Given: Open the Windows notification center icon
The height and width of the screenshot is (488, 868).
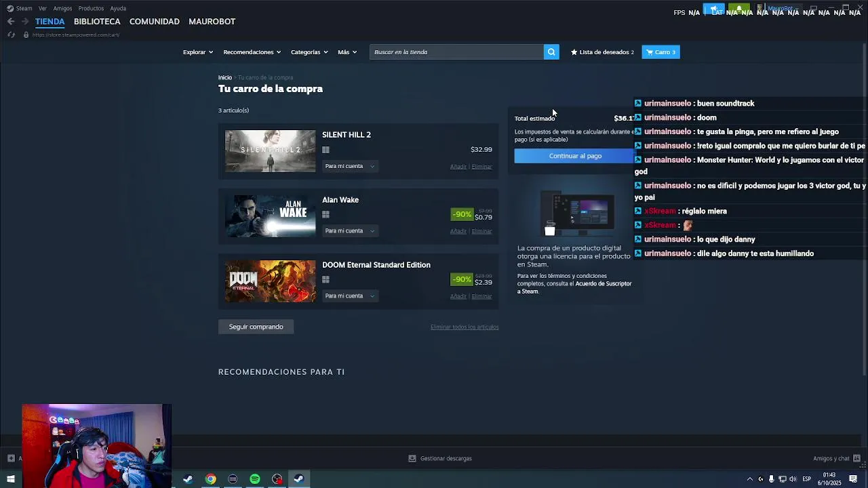Looking at the screenshot, I should tap(853, 479).
